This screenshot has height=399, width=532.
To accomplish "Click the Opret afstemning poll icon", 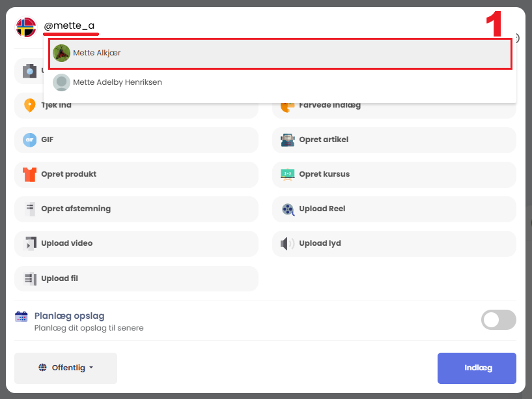I will (29, 209).
